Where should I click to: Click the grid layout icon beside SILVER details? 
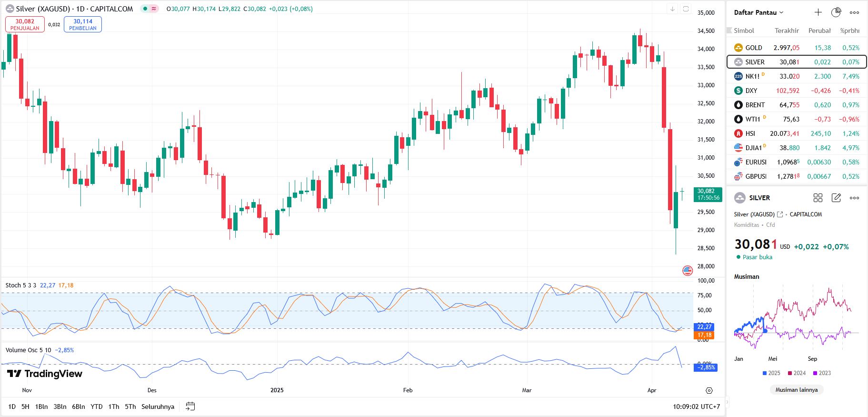[x=818, y=198]
